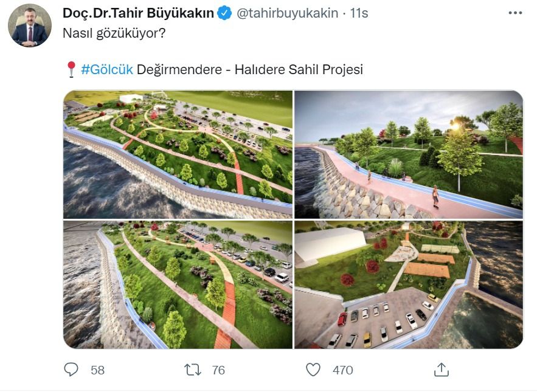Screen dimensions: 537x392
Task: Click the blue verified badge
Action: click(224, 13)
